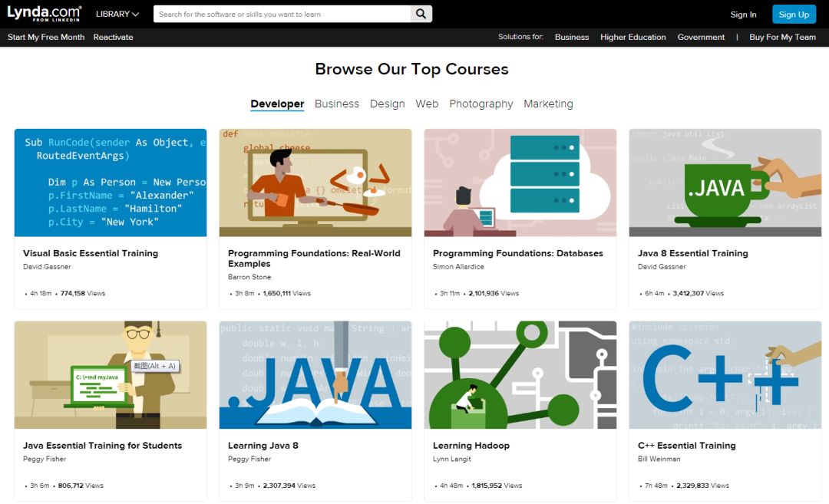
Task: Click the Browse Our Top Courses heading
Action: [x=412, y=69]
